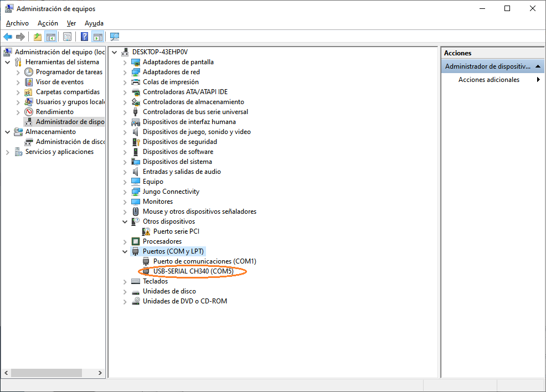Click the DESKTOP-43EHP0V computer icon
The image size is (546, 392).
(x=125, y=52)
